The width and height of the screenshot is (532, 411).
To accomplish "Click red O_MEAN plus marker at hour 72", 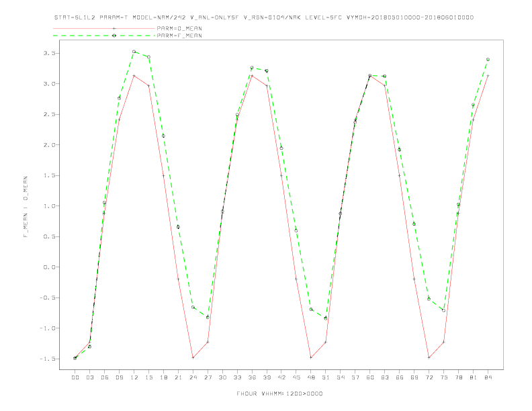I will pos(429,358).
